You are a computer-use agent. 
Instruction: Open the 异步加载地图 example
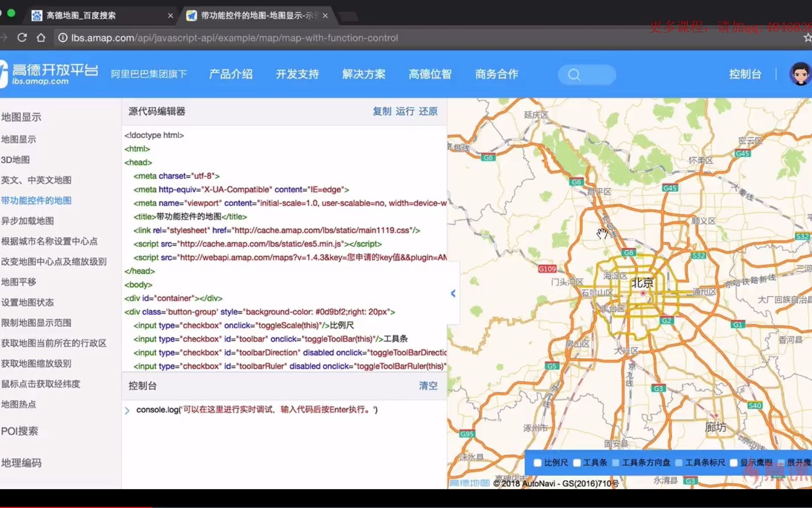coord(27,221)
